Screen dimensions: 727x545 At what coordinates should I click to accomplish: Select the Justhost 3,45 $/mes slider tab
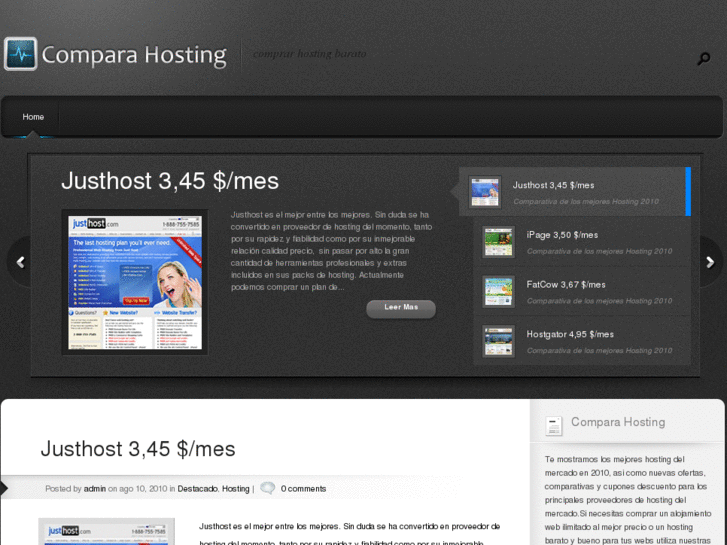coord(574,192)
